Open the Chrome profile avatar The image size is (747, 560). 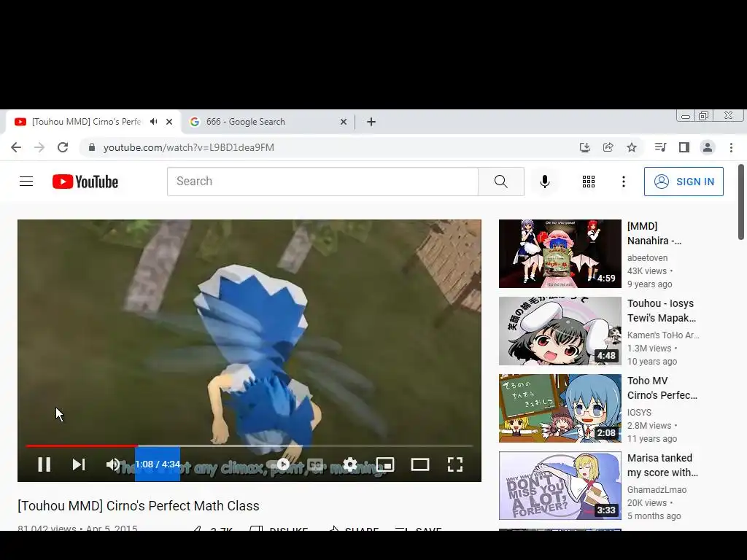(x=708, y=147)
